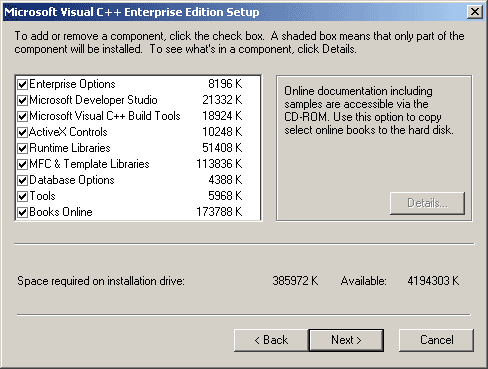Click the 5968 K size value
488x369 pixels.
click(x=225, y=196)
